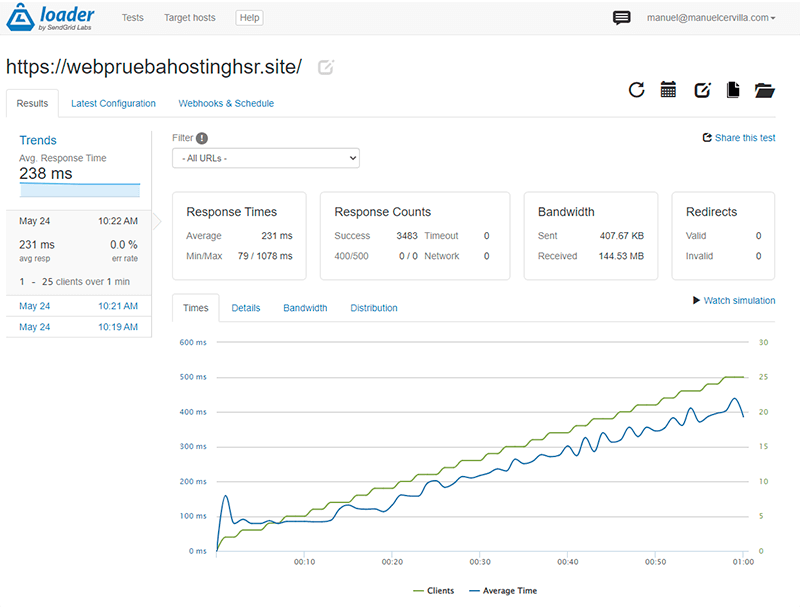Select the May 24 10:21 AM run
Image resolution: width=800 pixels, height=608 pixels.
(79, 306)
